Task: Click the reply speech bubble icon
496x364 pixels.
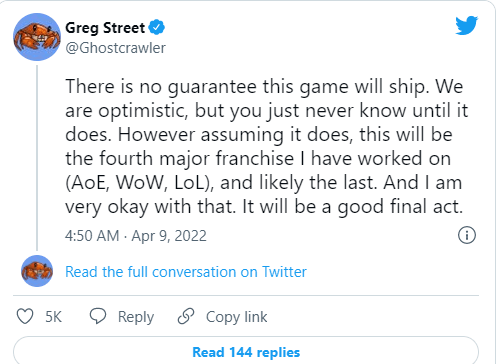Action: (x=98, y=316)
